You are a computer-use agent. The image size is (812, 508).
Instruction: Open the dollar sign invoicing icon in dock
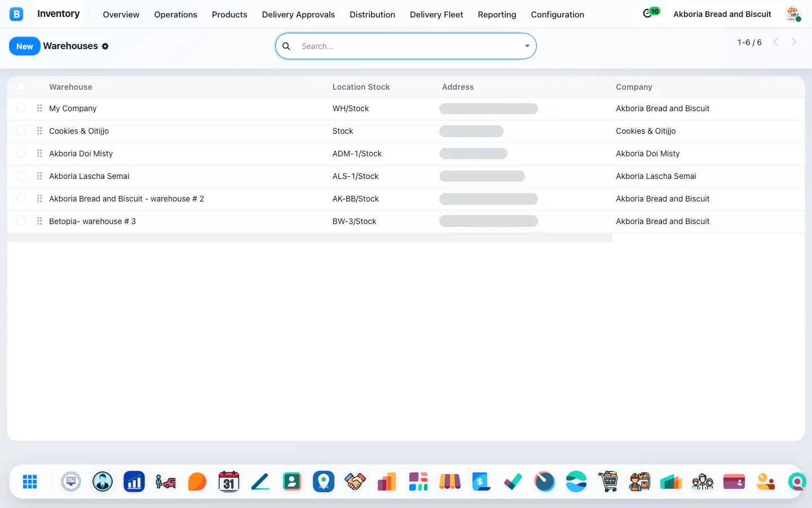coord(481,481)
